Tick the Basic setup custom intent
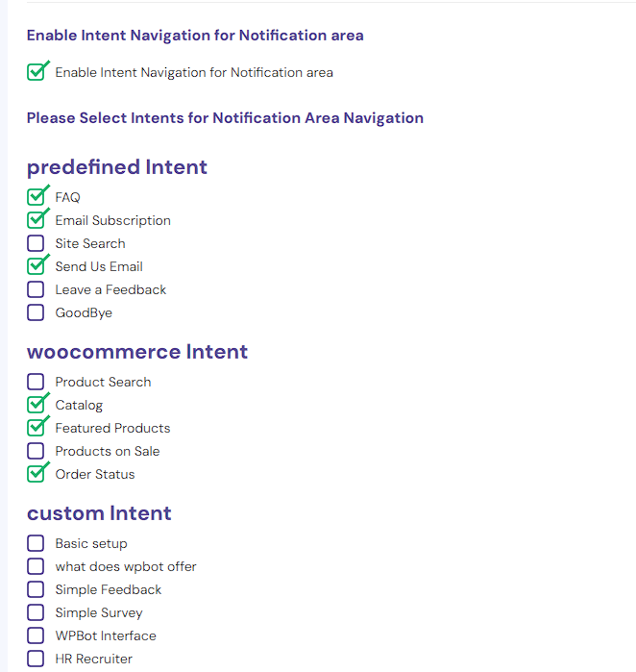636x672 pixels. pyautogui.click(x=36, y=543)
